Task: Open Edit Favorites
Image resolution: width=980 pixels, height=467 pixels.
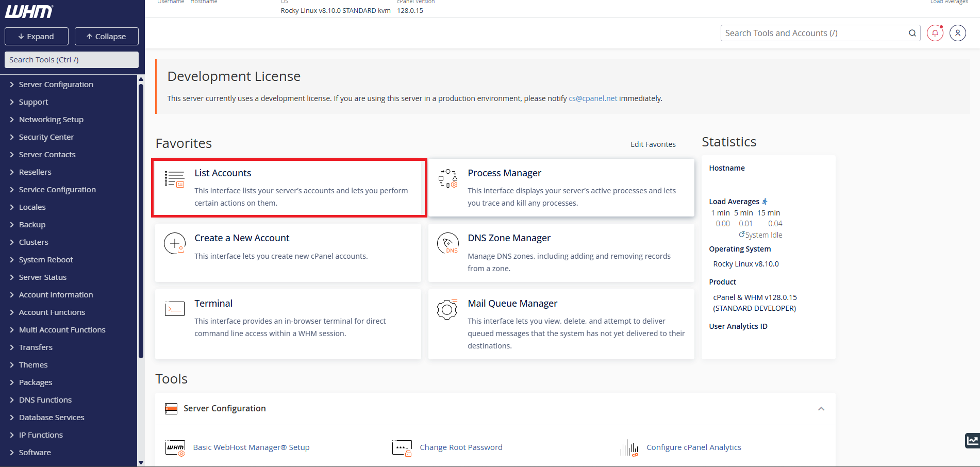Action: [x=653, y=144]
